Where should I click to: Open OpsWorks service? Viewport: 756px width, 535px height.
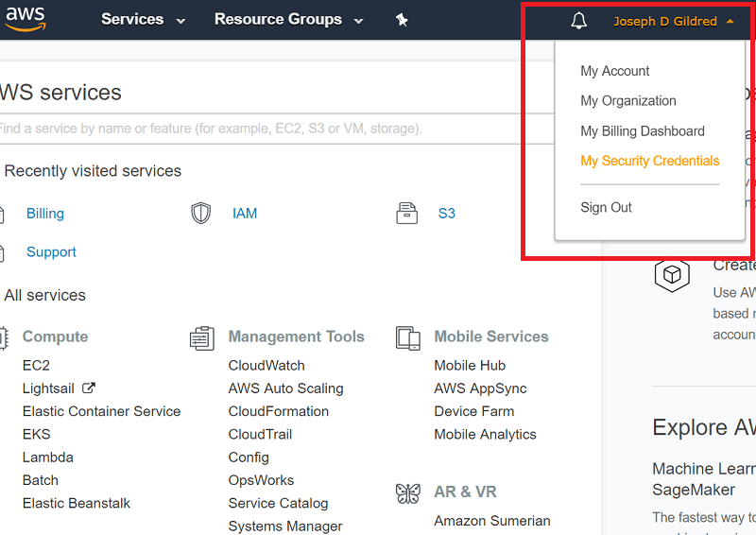pos(261,480)
